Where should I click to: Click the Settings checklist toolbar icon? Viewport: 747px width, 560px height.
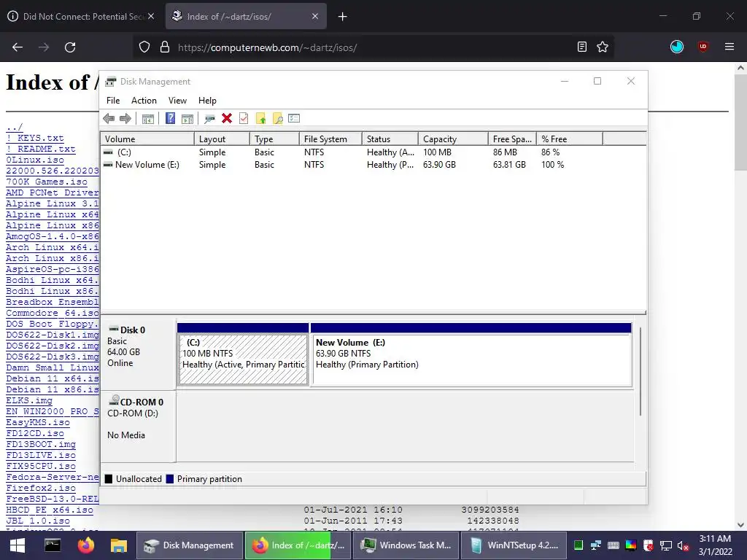(295, 119)
